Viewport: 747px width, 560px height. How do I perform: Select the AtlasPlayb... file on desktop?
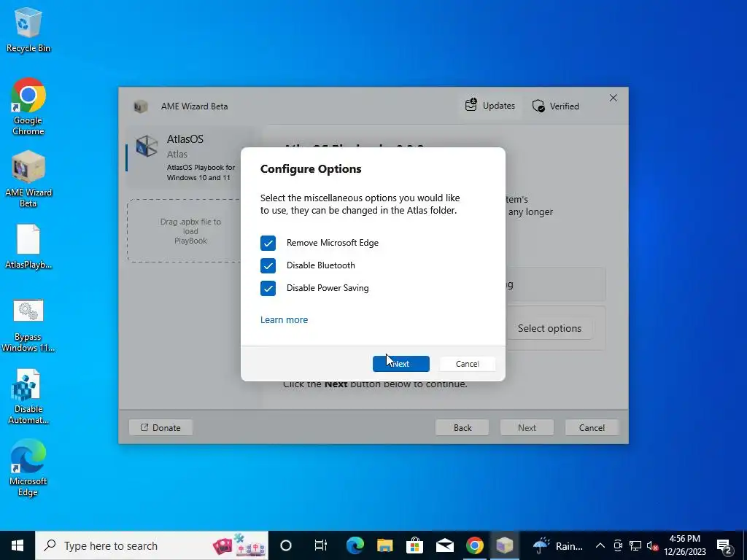pyautogui.click(x=28, y=246)
